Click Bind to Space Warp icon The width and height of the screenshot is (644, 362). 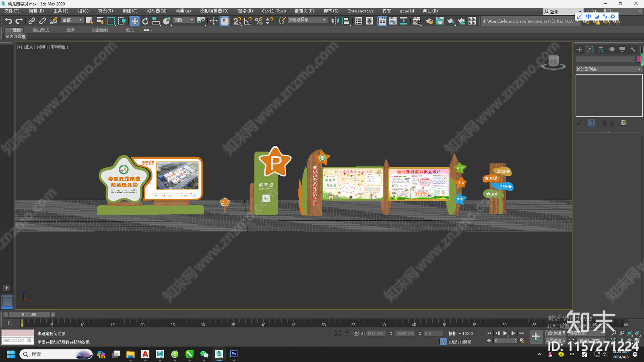[53, 21]
